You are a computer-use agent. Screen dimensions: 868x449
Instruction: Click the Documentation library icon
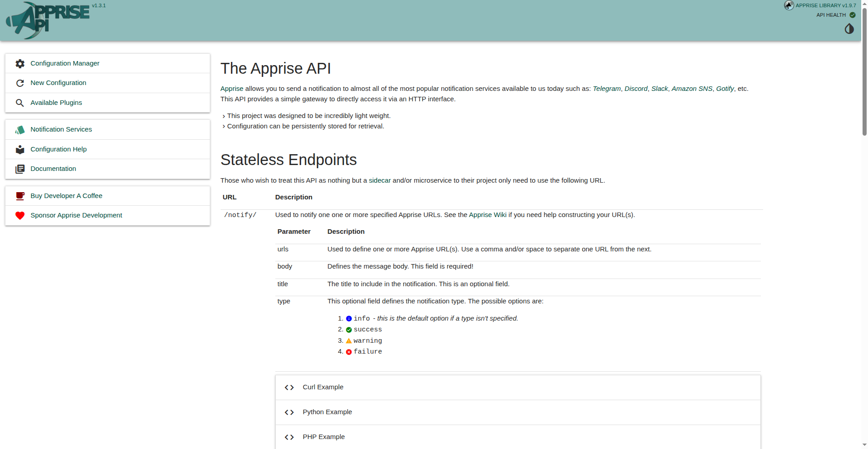click(x=20, y=169)
